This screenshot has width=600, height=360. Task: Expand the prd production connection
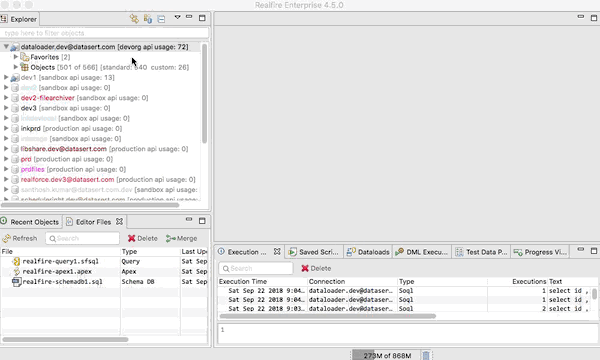point(6,159)
